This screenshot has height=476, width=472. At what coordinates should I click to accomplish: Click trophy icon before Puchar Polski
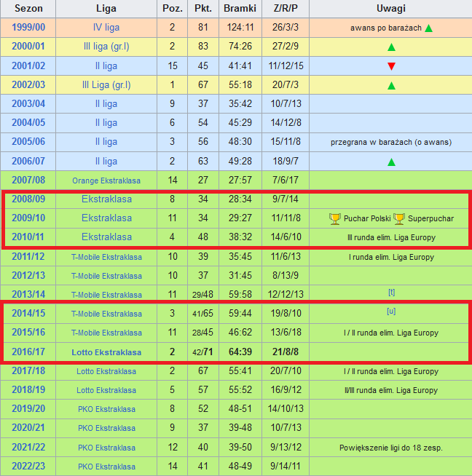[x=335, y=218]
